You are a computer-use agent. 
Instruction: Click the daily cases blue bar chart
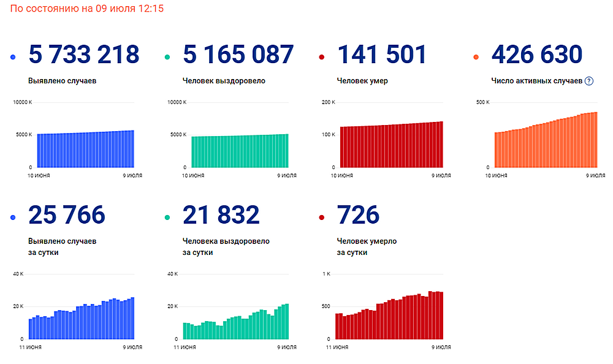pos(78,311)
